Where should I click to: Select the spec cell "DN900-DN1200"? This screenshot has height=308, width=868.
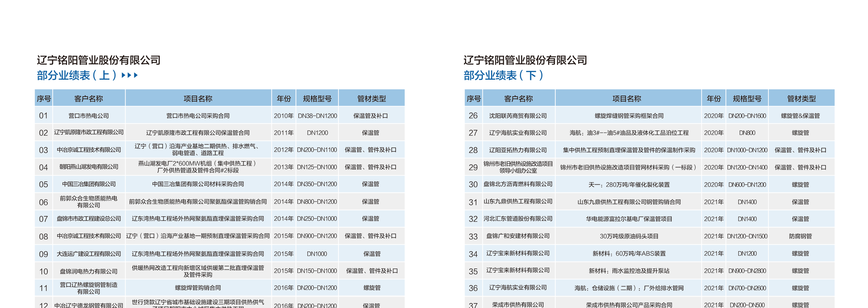317,236
